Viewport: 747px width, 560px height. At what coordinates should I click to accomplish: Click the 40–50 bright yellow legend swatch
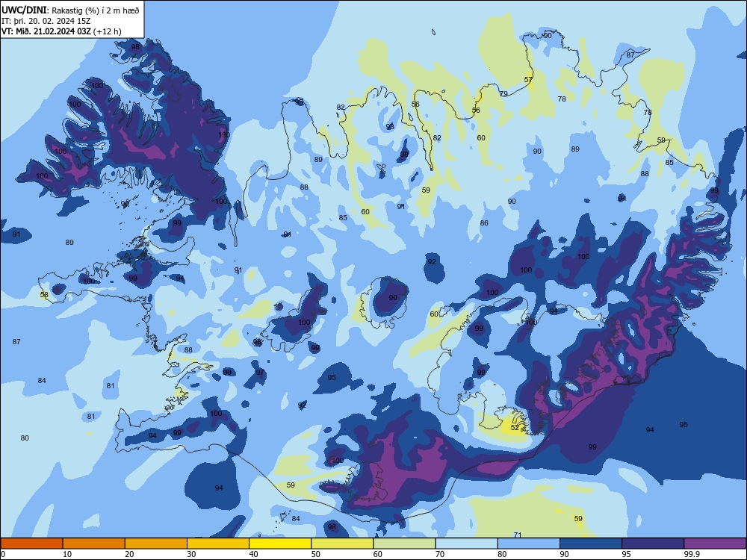coord(280,544)
